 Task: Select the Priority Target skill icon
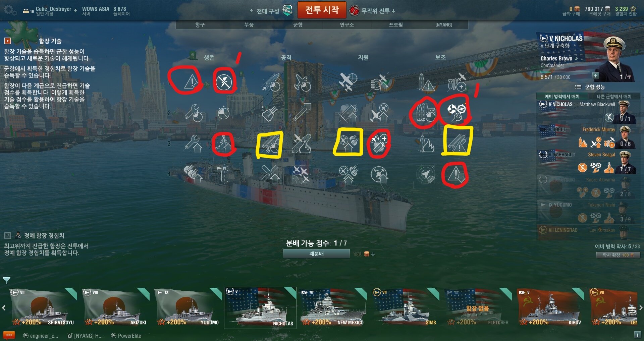[x=192, y=81]
